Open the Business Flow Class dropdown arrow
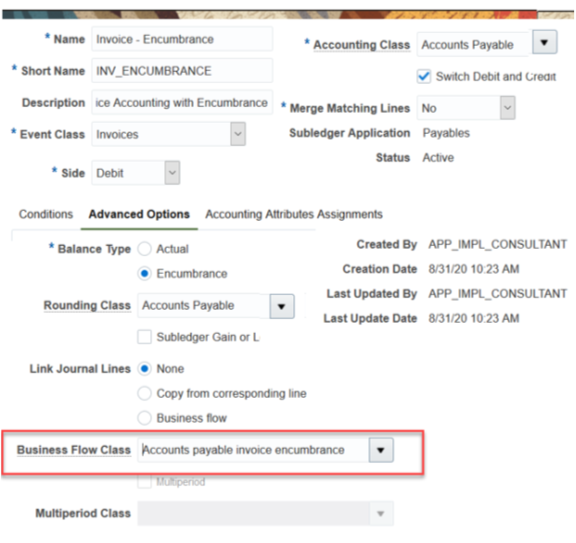This screenshot has height=543, width=576. coord(381,450)
